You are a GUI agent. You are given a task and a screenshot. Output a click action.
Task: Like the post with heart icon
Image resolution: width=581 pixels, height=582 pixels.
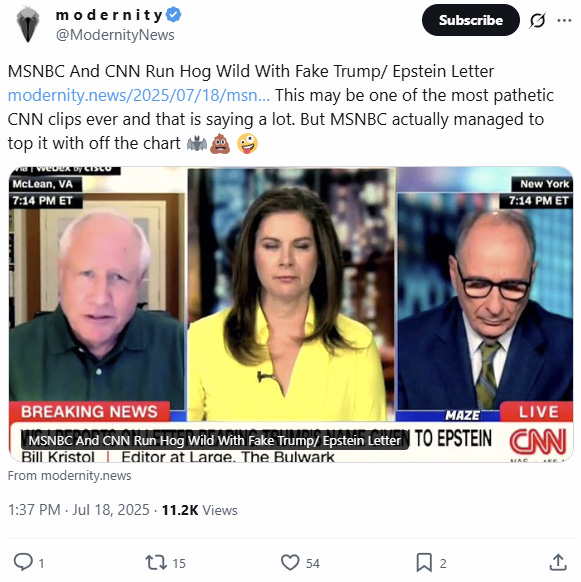[290, 562]
